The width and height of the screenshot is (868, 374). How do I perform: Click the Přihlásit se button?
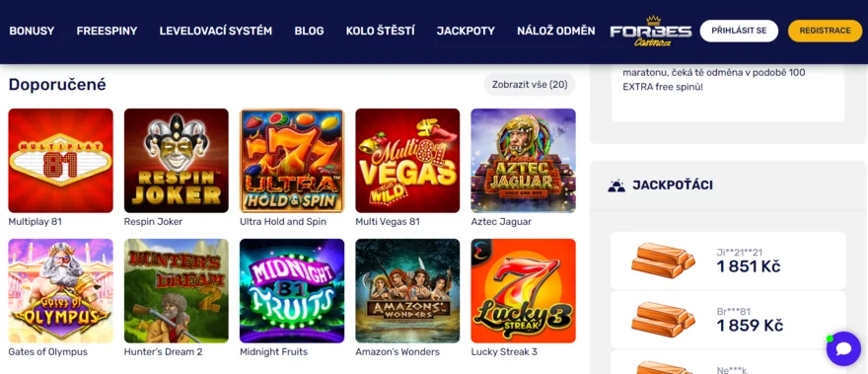point(739,31)
